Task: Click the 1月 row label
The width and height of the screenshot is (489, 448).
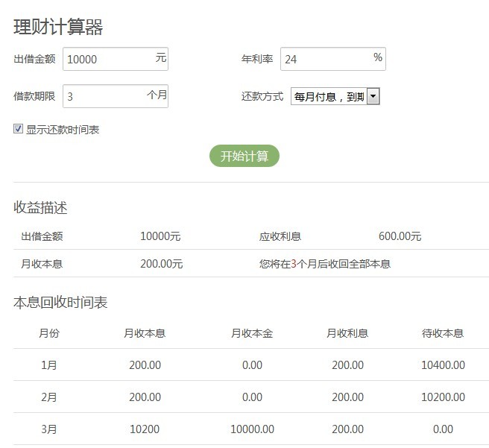Action: point(49,365)
